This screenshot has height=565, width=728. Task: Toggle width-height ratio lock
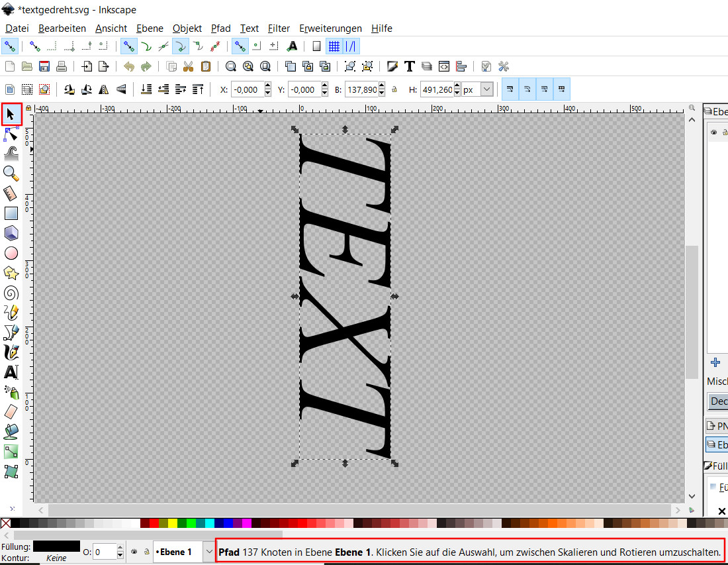pyautogui.click(x=394, y=89)
